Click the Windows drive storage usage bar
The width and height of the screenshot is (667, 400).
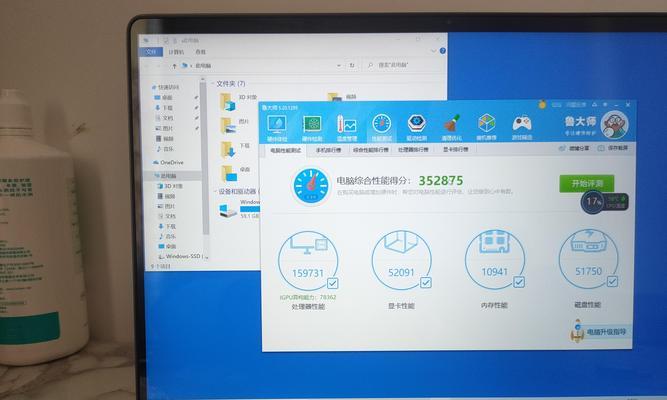(250, 209)
